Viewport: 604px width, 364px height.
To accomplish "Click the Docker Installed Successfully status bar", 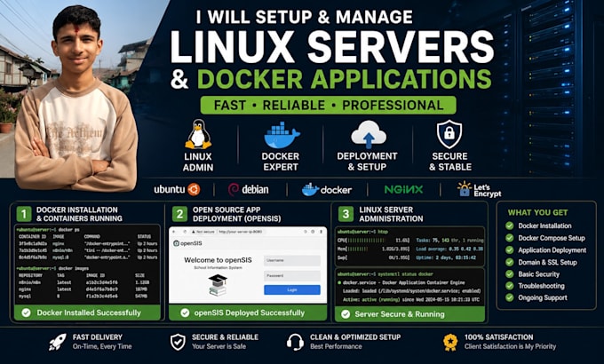I will (x=87, y=313).
